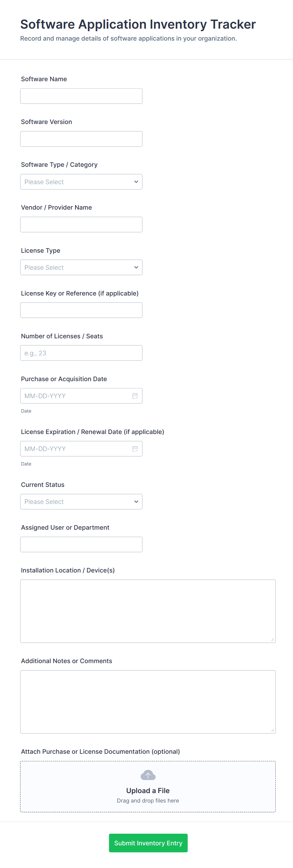Open the License Type dropdown
The width and height of the screenshot is (293, 868).
point(81,268)
